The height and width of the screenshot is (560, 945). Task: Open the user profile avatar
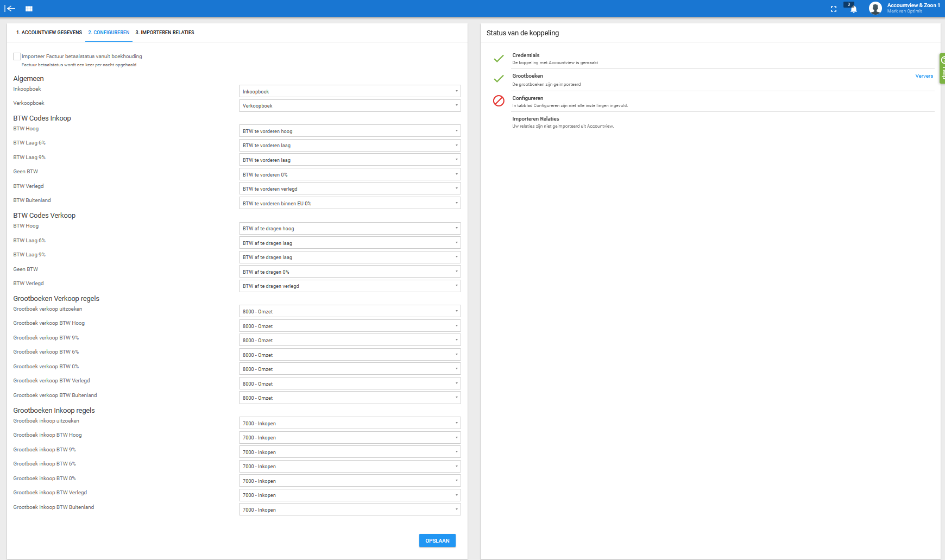click(875, 8)
